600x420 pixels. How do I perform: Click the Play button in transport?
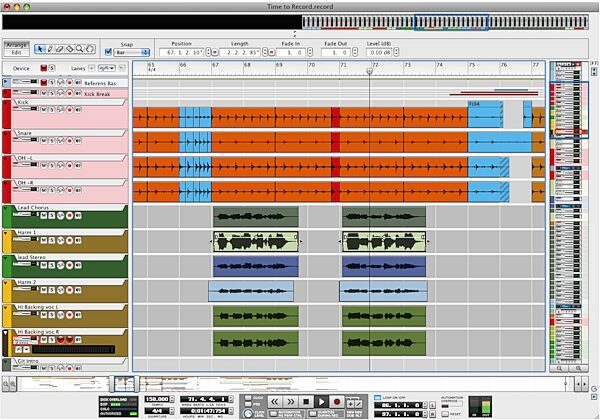(321, 402)
